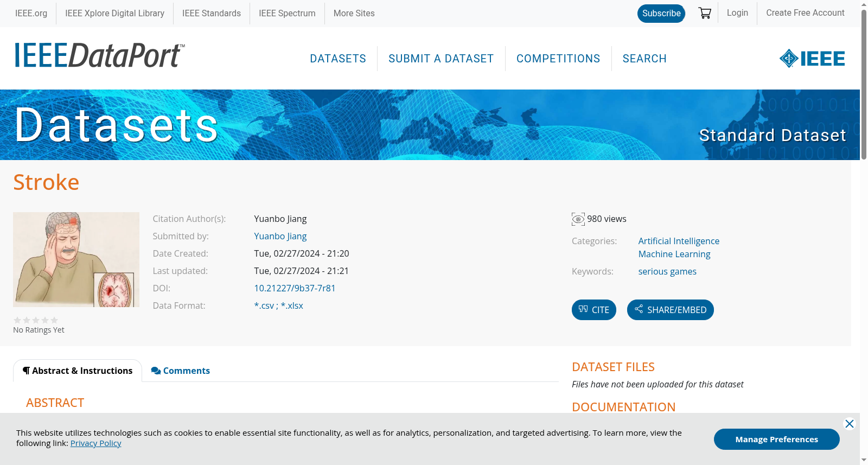The width and height of the screenshot is (868, 465).
Task: Click the 'No Ratings Yet' text
Action: pyautogui.click(x=39, y=330)
